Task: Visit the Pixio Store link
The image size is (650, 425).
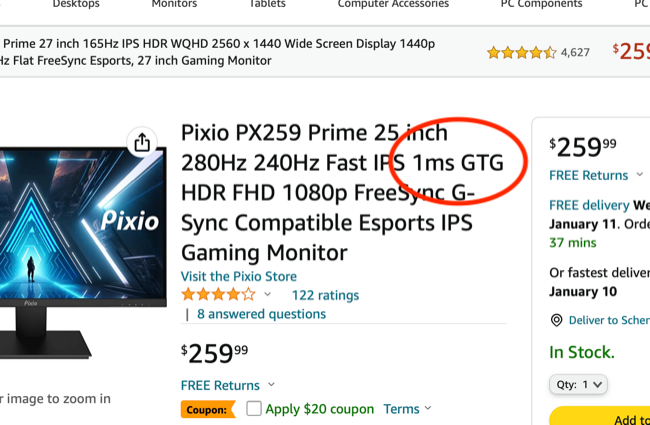Action: 239,276
